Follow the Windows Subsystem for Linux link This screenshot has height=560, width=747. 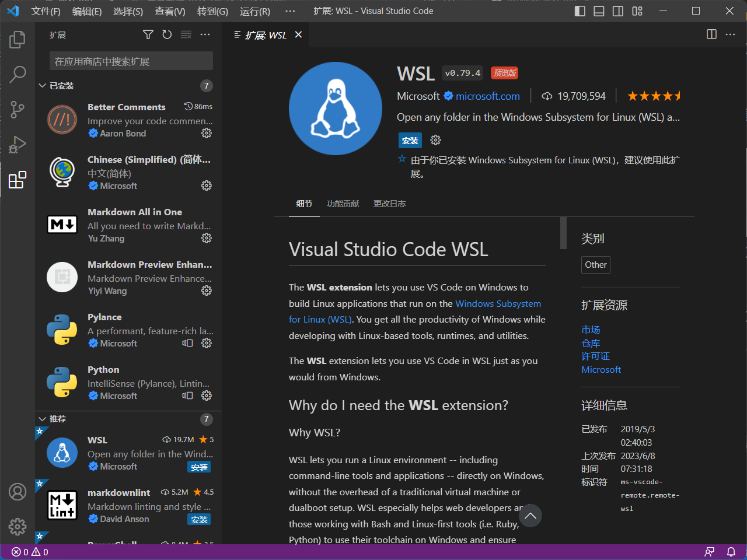click(x=415, y=311)
